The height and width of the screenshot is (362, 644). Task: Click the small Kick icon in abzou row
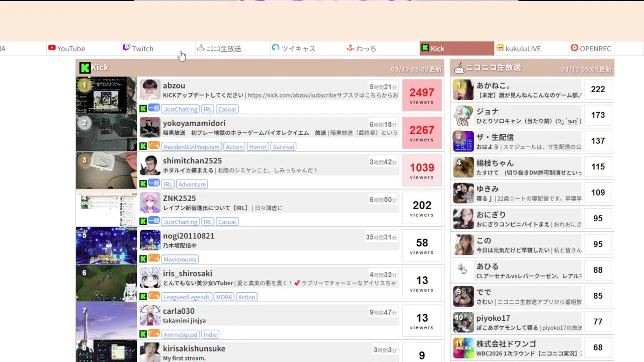(143, 109)
